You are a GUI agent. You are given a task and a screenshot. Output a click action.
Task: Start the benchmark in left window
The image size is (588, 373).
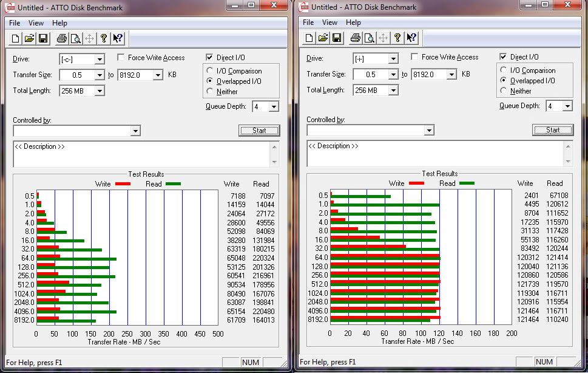tap(259, 131)
